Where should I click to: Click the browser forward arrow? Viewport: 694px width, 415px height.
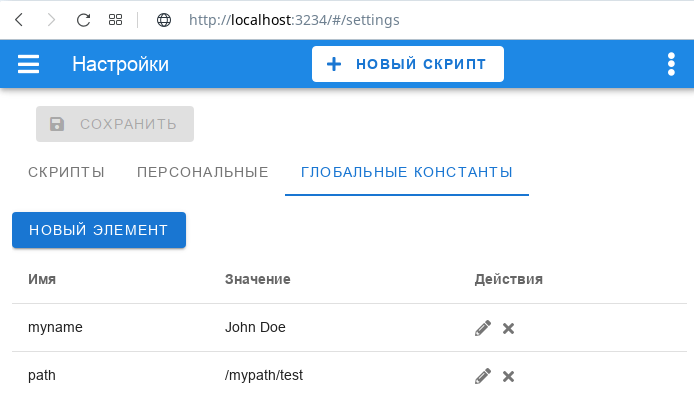pos(51,20)
